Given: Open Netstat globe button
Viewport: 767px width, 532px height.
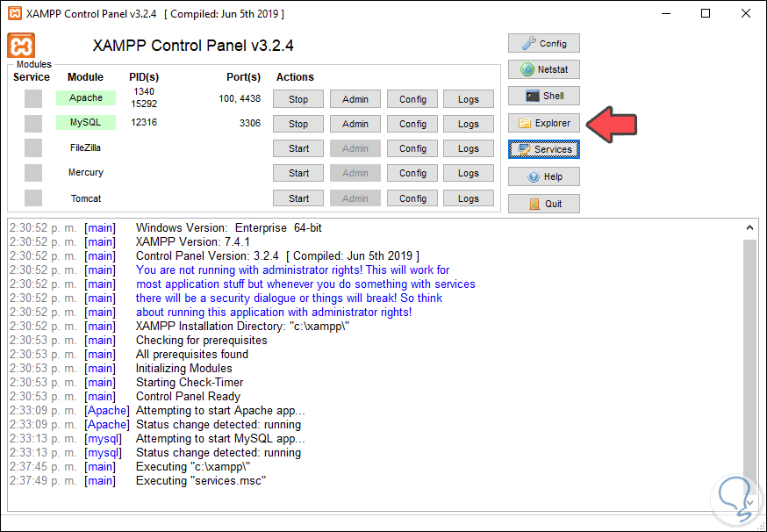Looking at the screenshot, I should click(x=544, y=69).
